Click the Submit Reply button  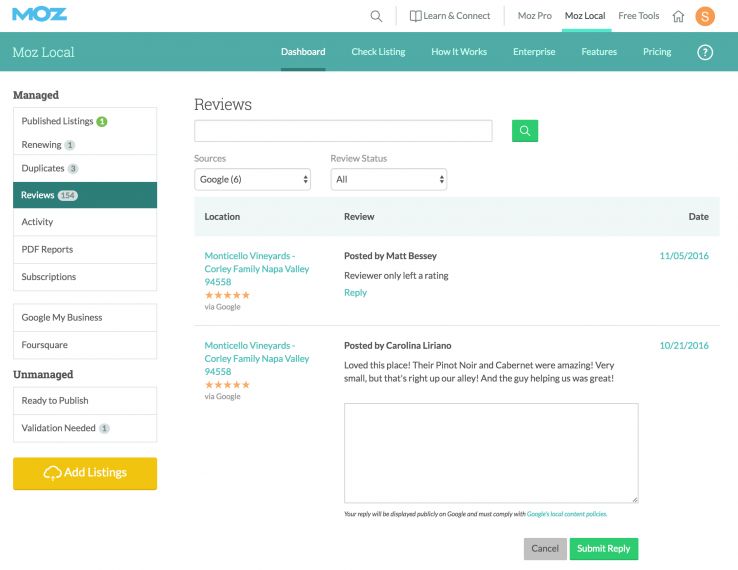(x=604, y=549)
